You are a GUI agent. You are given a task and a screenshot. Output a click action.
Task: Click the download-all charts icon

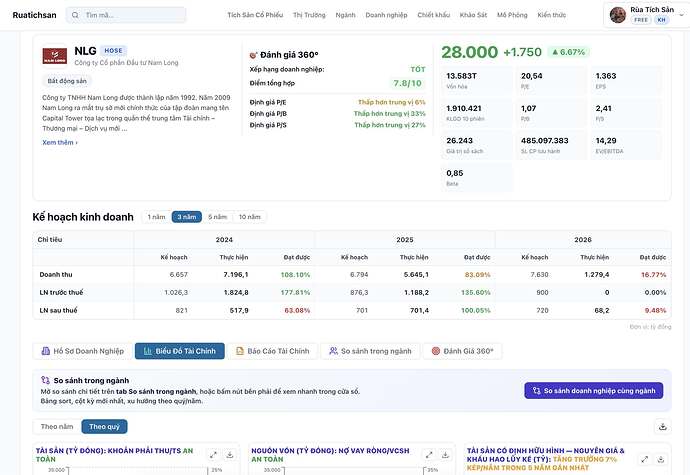coord(662,427)
